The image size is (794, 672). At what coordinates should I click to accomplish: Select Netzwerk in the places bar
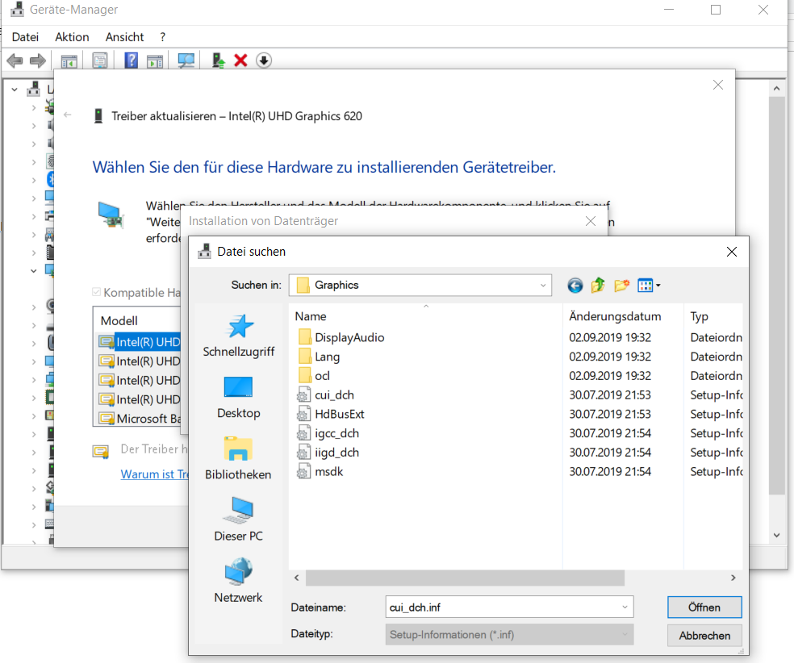(239, 581)
